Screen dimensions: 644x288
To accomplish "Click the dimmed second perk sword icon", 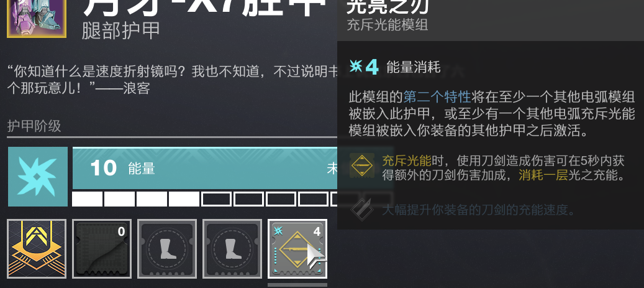I will coord(362,210).
